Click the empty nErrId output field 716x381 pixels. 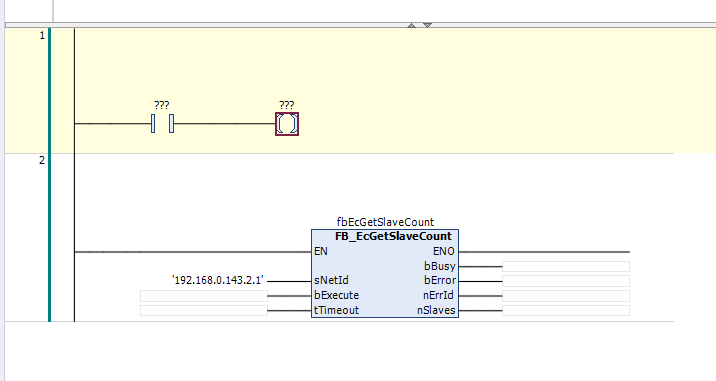566,296
